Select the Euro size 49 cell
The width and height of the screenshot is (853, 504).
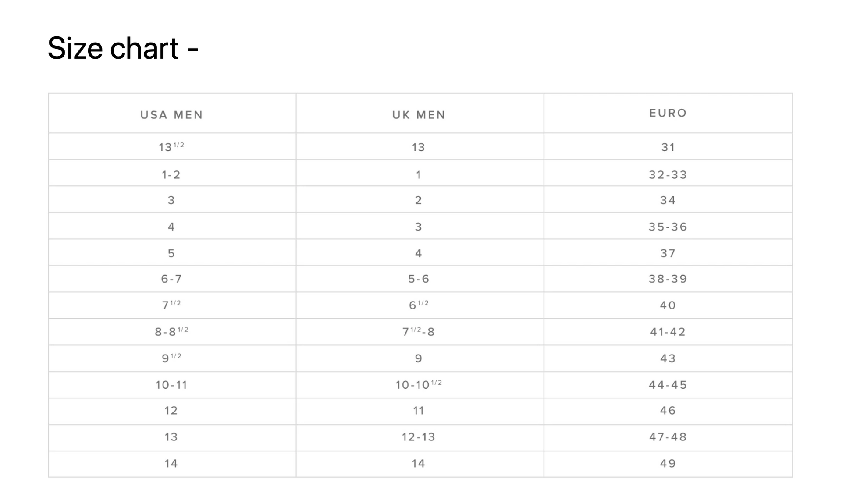pyautogui.click(x=668, y=463)
